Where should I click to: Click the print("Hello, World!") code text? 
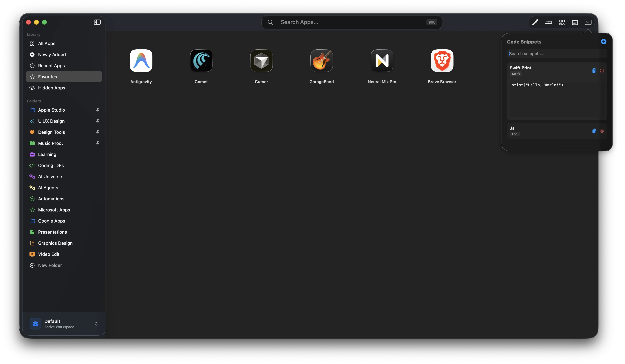pyautogui.click(x=537, y=85)
